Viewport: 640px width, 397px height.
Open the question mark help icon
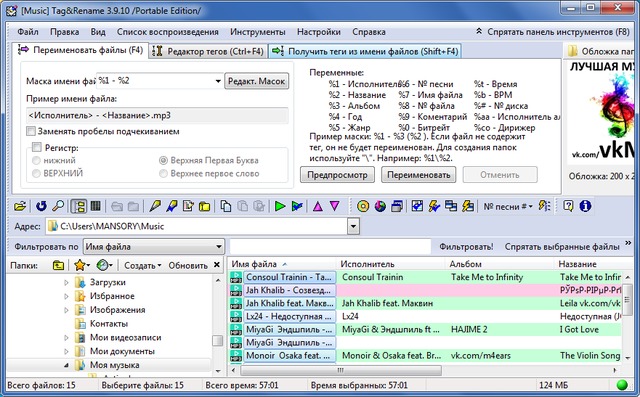[568, 206]
